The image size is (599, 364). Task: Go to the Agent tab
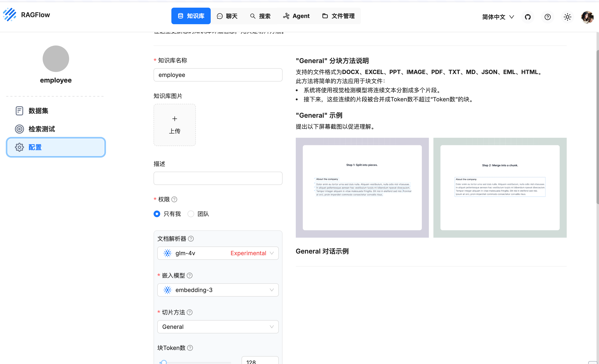tap(296, 16)
